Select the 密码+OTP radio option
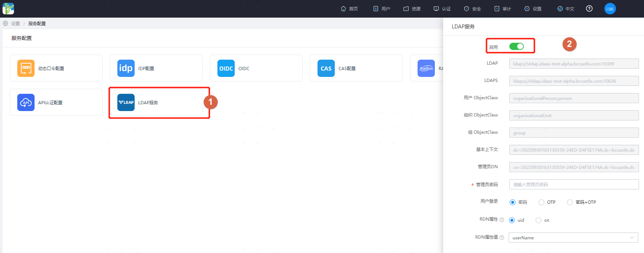The image size is (644, 253). pyautogui.click(x=570, y=202)
